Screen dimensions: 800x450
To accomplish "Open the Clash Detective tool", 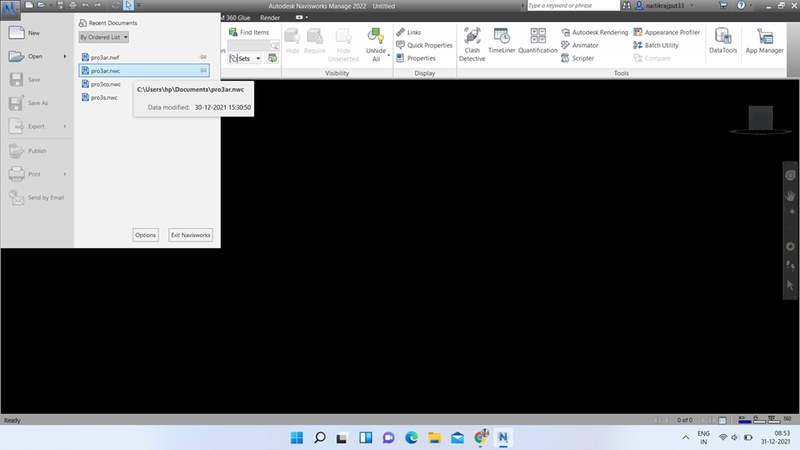I will pyautogui.click(x=472, y=44).
